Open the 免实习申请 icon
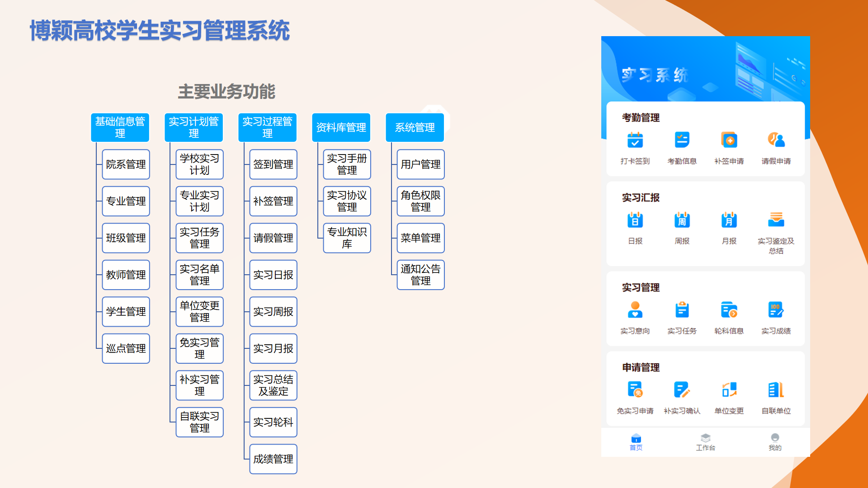The width and height of the screenshot is (868, 488). click(635, 389)
